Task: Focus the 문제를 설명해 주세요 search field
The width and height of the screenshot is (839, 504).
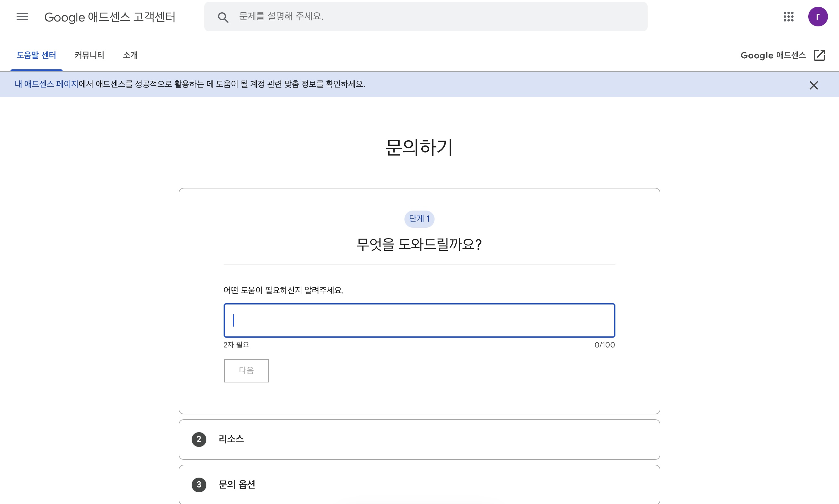Action: 425,17
